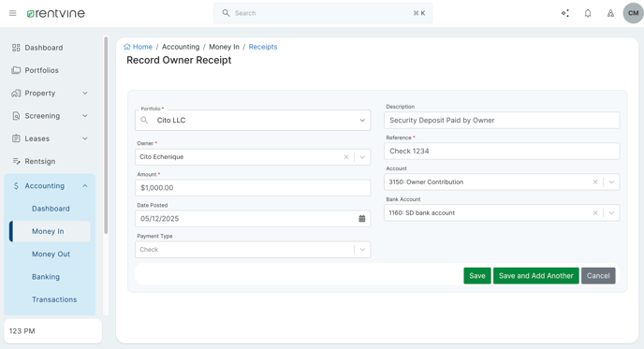The image size is (644, 349).
Task: Open the Account dropdown arrow
Action: pyautogui.click(x=611, y=182)
